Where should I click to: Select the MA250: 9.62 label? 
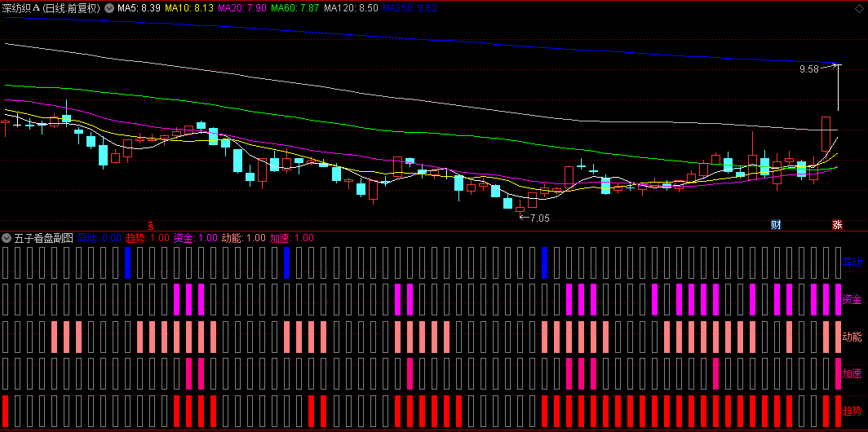pyautogui.click(x=410, y=8)
